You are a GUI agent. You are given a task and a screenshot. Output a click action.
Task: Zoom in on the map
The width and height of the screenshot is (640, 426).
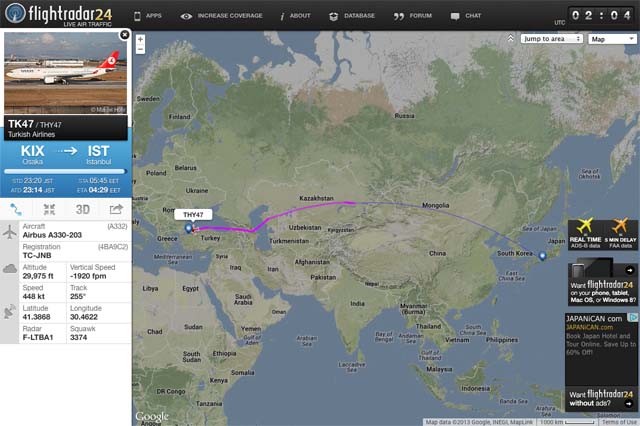(140, 40)
